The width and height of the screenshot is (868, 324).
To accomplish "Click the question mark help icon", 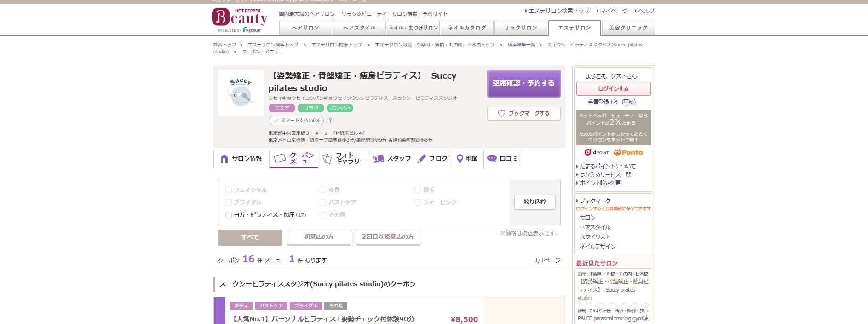I will click(330, 121).
